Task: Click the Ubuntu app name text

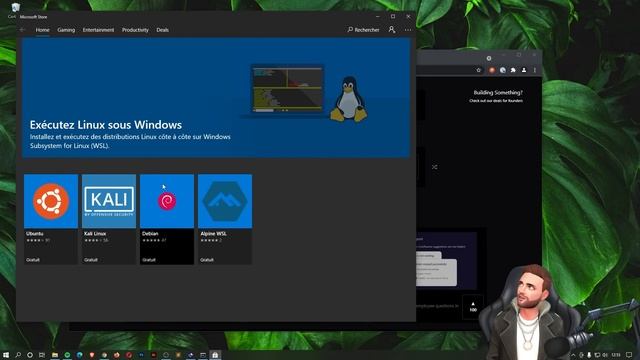Action: pyautogui.click(x=35, y=233)
